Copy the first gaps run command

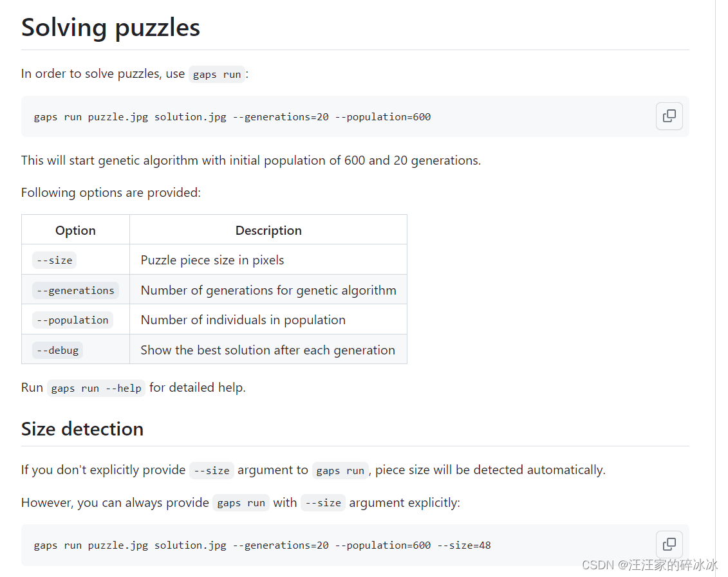point(669,116)
